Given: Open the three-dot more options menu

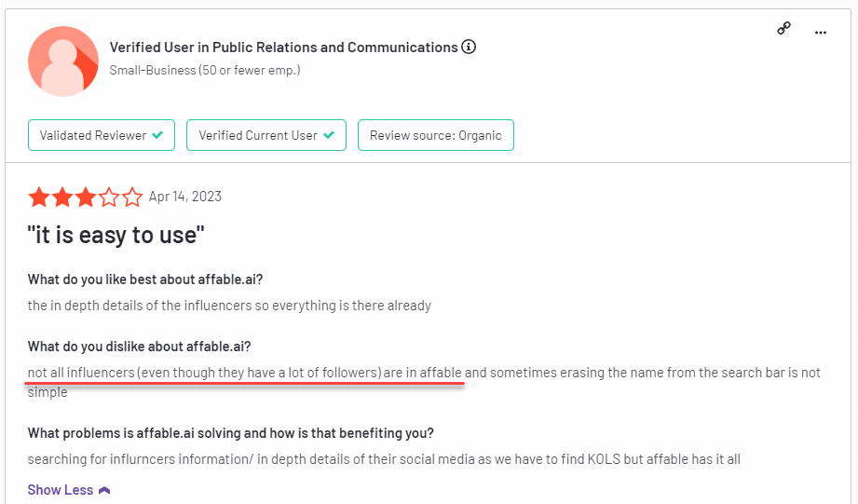Looking at the screenshot, I should pyautogui.click(x=821, y=32).
